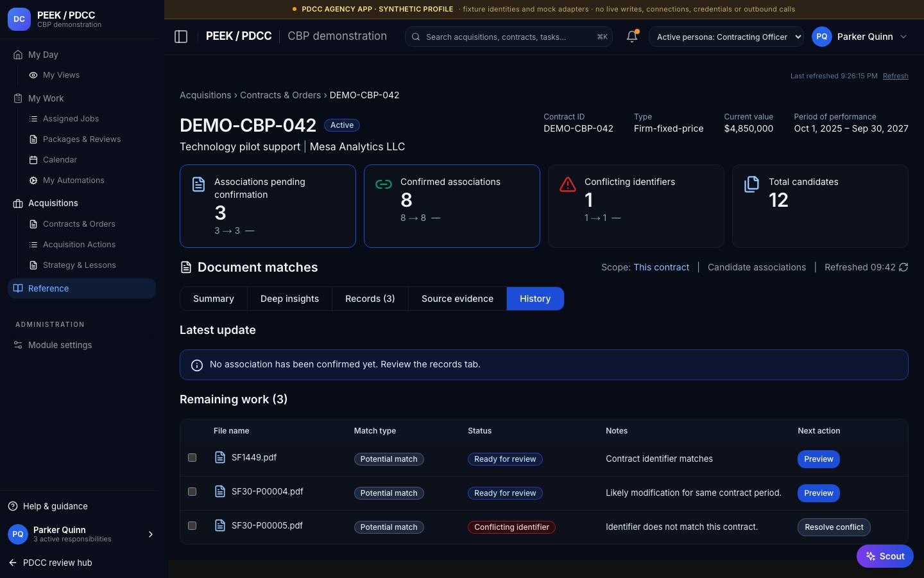Click the info icon in Latest update
Image resolution: width=924 pixels, height=578 pixels.
(x=197, y=365)
